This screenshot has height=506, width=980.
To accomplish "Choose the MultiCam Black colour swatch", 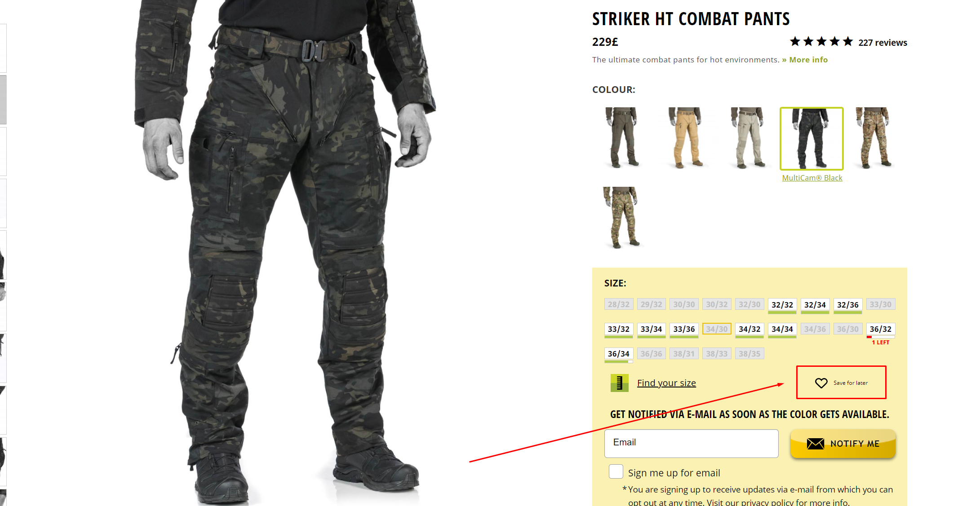I will (811, 138).
